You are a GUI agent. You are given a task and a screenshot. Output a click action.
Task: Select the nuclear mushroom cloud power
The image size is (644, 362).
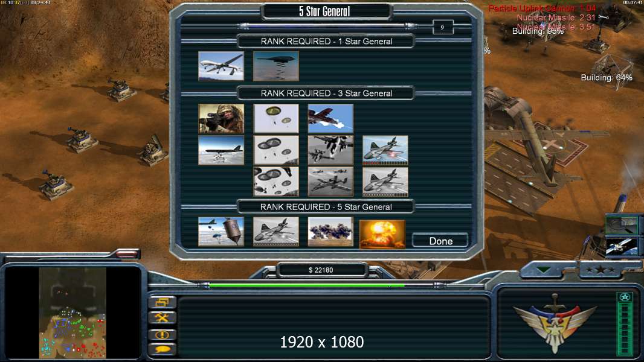pos(382,234)
